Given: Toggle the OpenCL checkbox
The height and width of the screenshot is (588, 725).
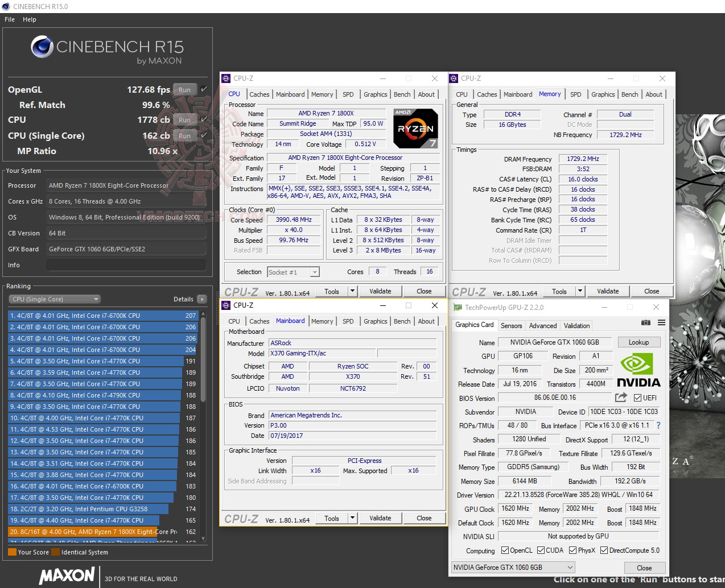Looking at the screenshot, I should 505,550.
